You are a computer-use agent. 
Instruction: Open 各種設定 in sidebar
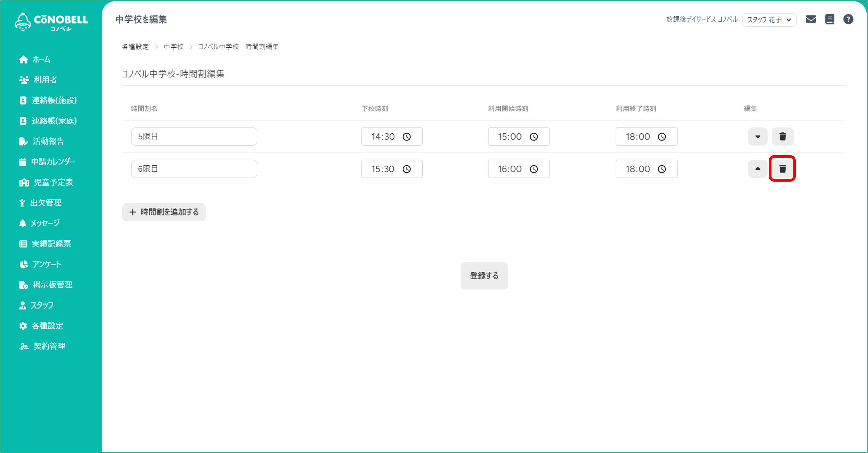pos(41,326)
